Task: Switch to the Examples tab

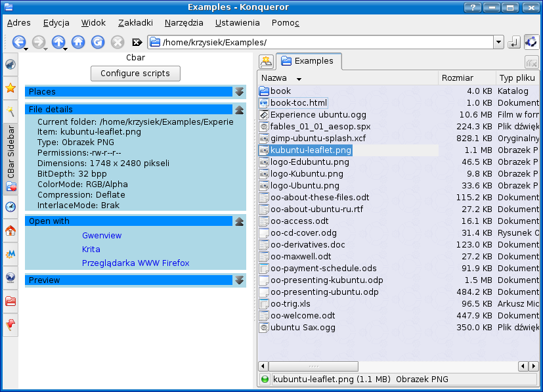Action: click(308, 61)
